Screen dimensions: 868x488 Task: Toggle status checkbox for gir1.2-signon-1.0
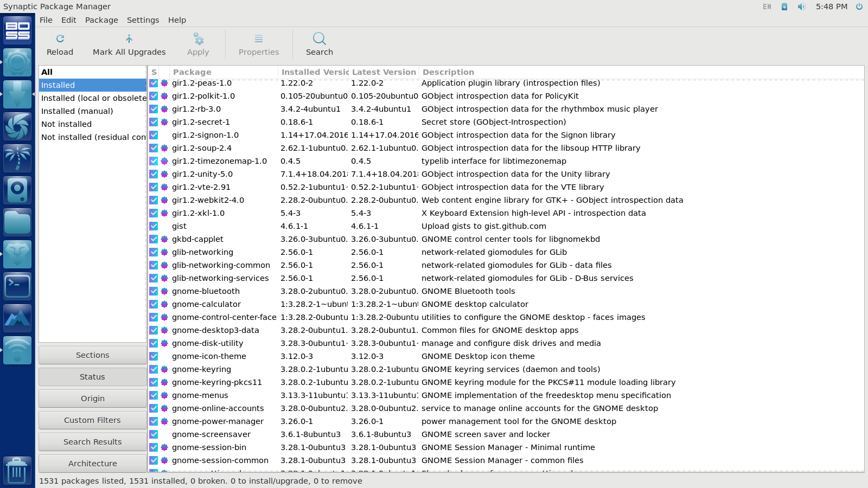[154, 135]
